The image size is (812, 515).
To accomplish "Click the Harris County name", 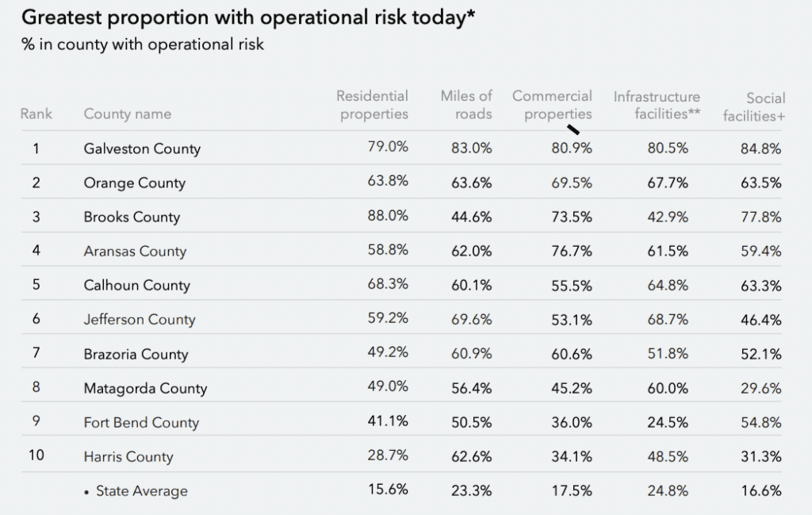I will point(128,456).
